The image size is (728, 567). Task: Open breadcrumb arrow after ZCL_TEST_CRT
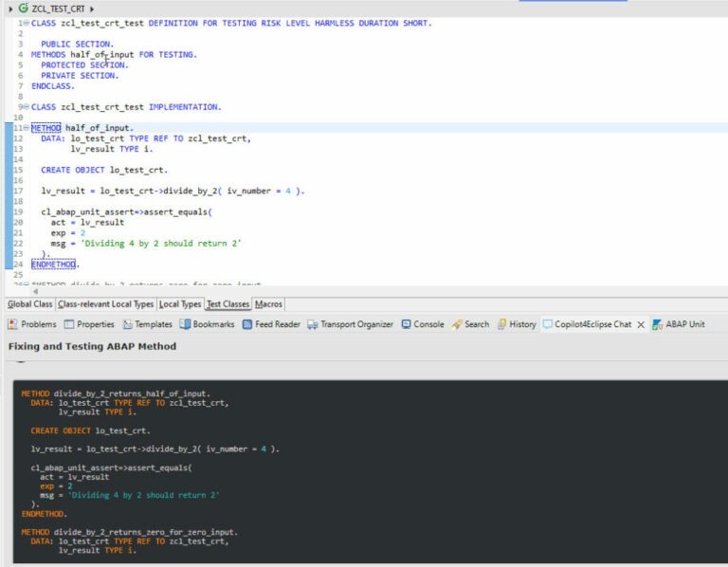[91, 9]
